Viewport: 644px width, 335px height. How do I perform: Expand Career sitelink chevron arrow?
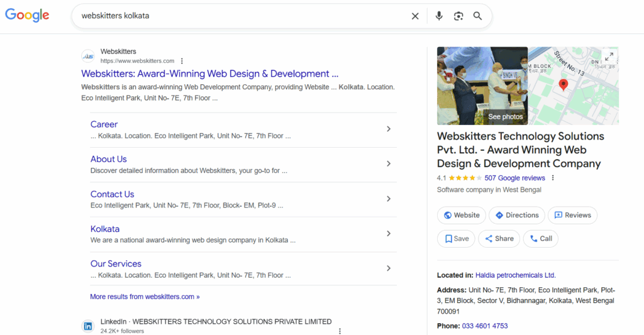[389, 129]
